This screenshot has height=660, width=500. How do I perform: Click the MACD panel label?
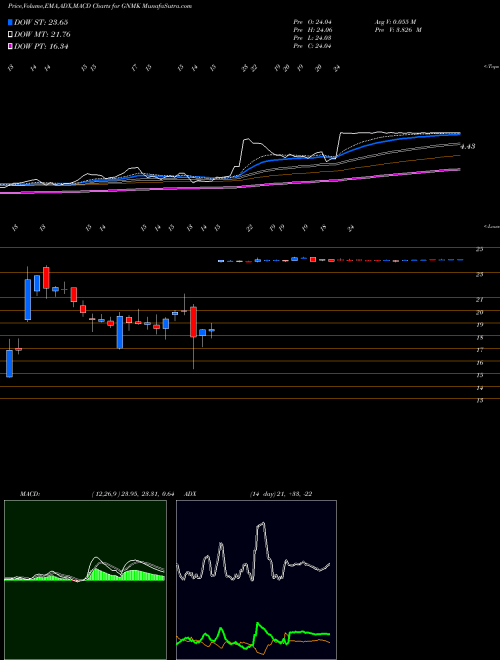coord(29,494)
